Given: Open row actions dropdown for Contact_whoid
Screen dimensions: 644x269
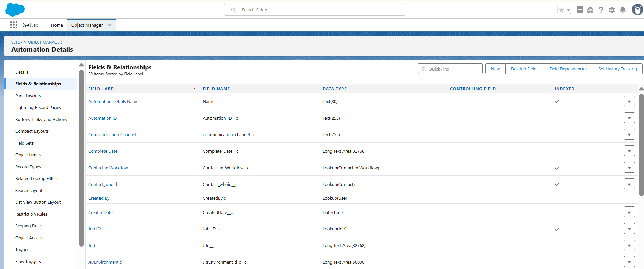Looking at the screenshot, I should [x=629, y=184].
